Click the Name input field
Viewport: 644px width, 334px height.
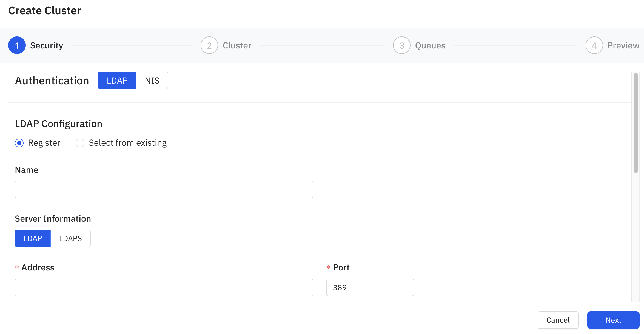pyautogui.click(x=164, y=190)
